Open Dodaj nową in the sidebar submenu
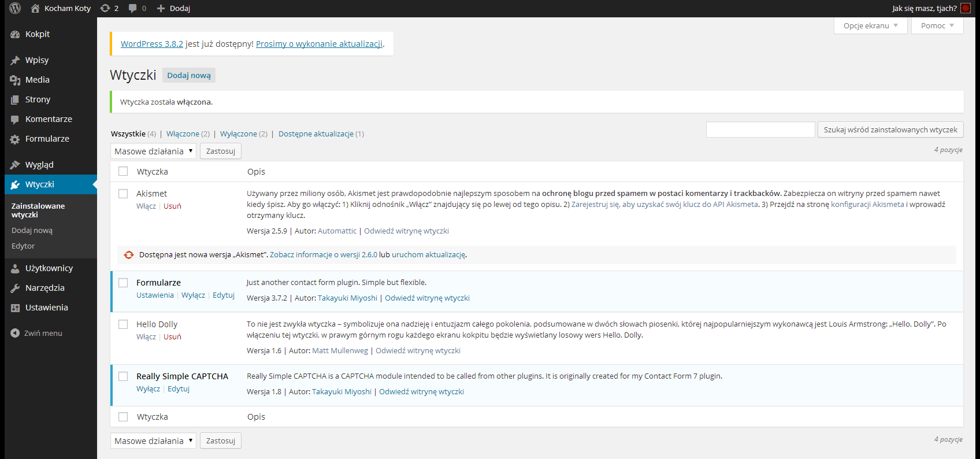980x459 pixels. tap(32, 230)
